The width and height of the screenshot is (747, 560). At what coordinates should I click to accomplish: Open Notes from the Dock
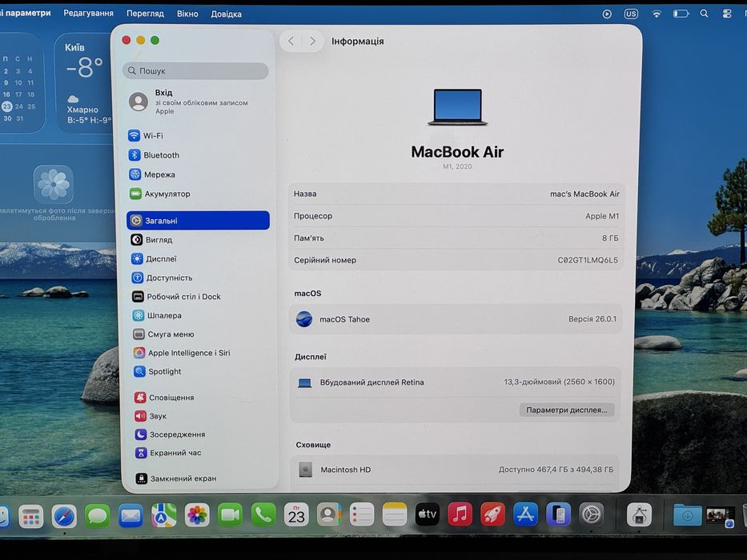click(395, 514)
